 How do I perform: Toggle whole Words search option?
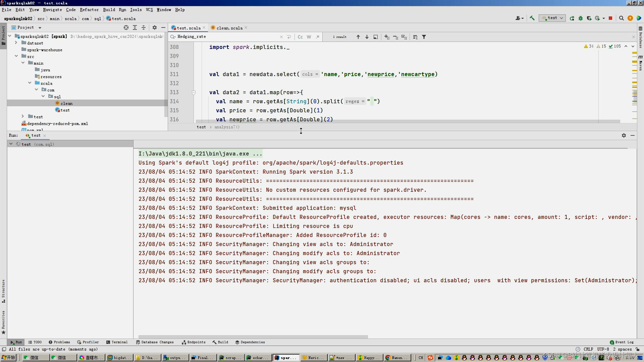pyautogui.click(x=309, y=37)
